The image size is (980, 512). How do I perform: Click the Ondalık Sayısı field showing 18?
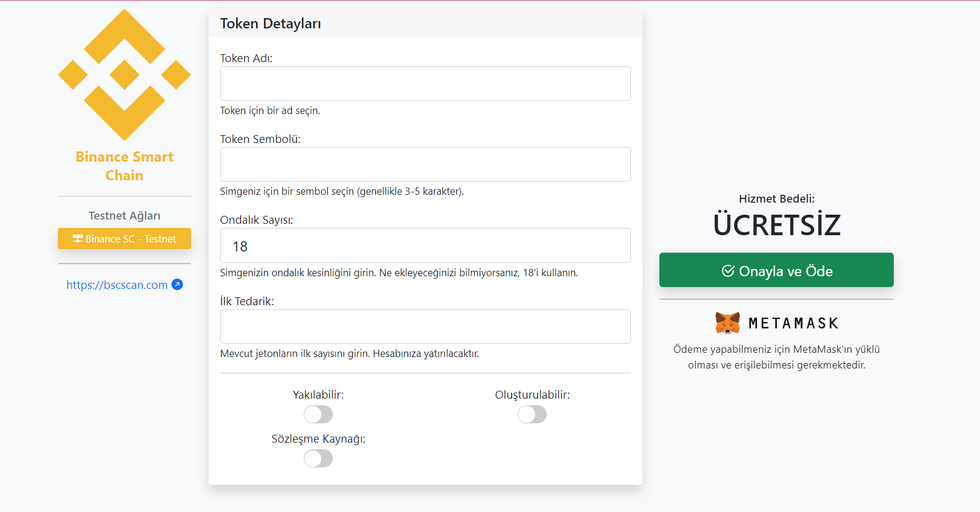426,245
